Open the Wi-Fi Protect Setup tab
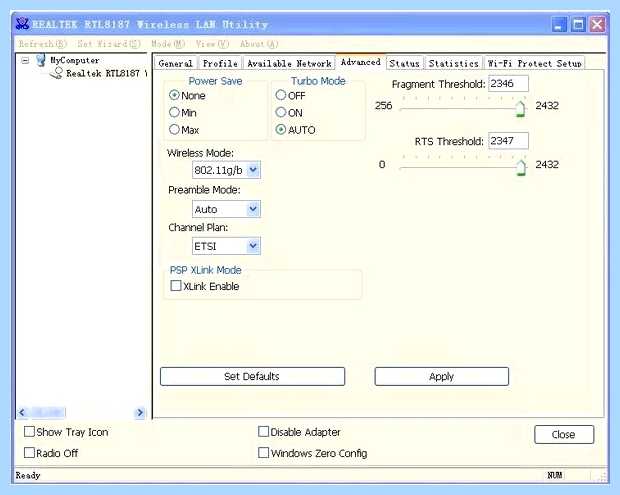The width and height of the screenshot is (620, 495). tap(534, 63)
